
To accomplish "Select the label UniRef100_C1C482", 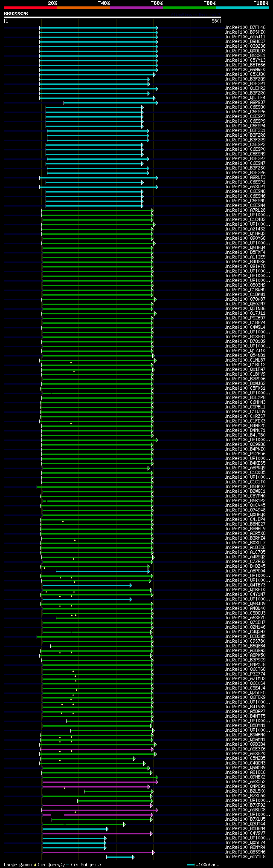I will pos(245,220).
